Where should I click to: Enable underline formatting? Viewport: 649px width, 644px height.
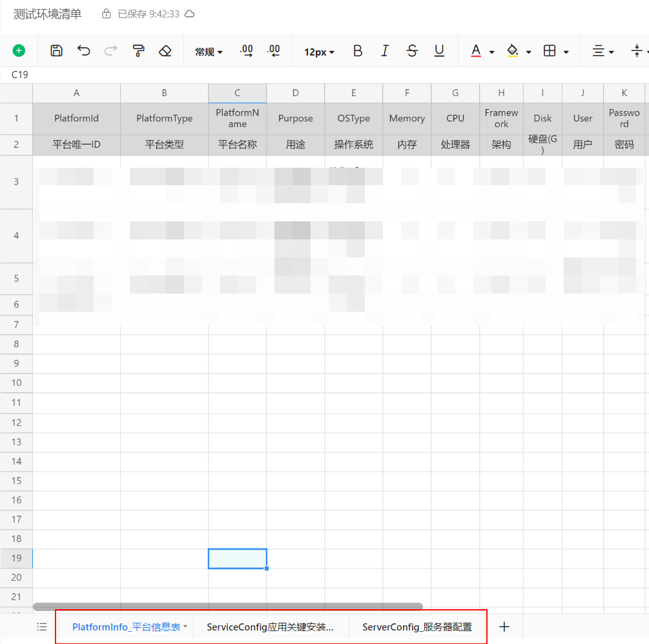[x=439, y=51]
